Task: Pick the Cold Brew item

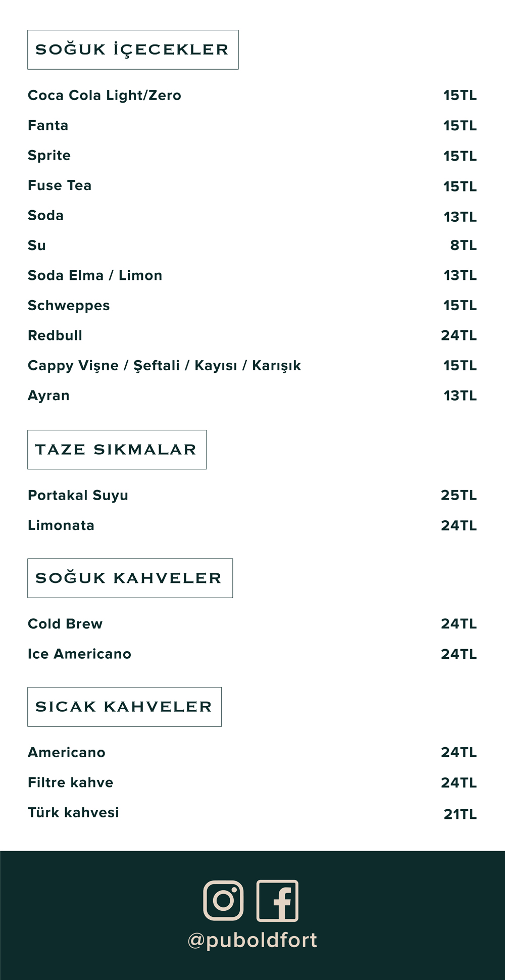Action: point(65,624)
